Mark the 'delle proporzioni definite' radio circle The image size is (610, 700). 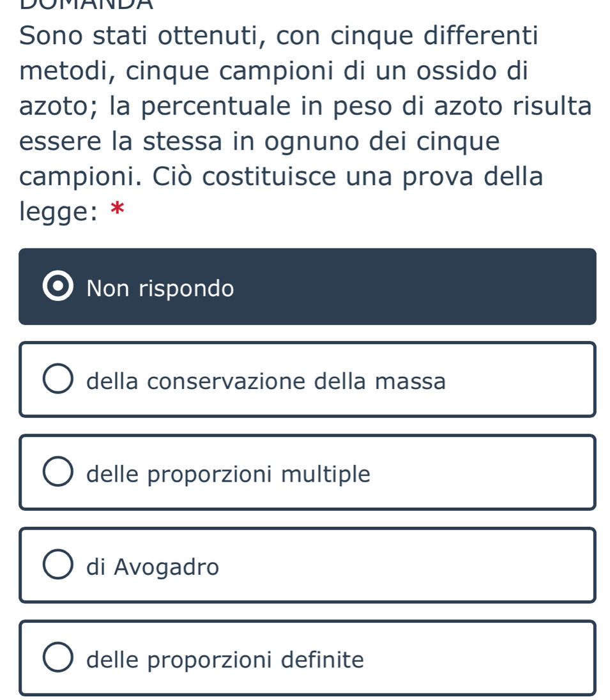tap(58, 658)
